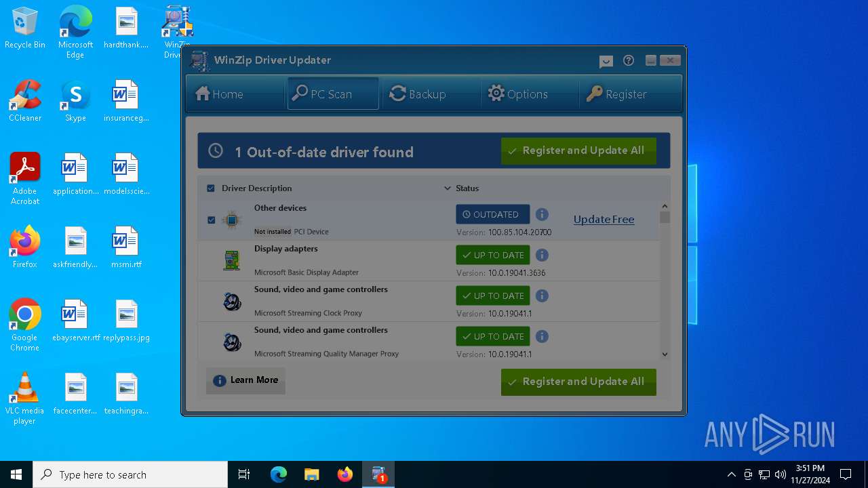868x488 pixels.
Task: Open VLC media player shortcut
Action: (25, 398)
